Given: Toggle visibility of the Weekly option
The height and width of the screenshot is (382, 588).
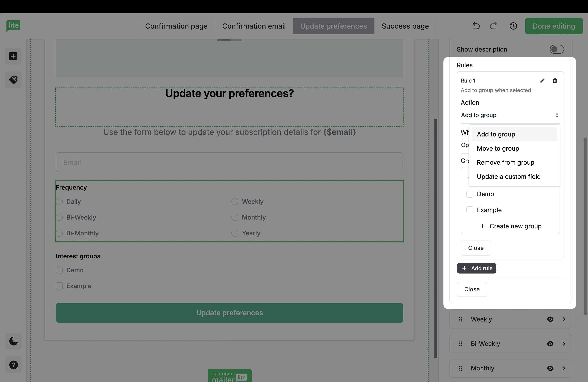Looking at the screenshot, I should coord(550,319).
